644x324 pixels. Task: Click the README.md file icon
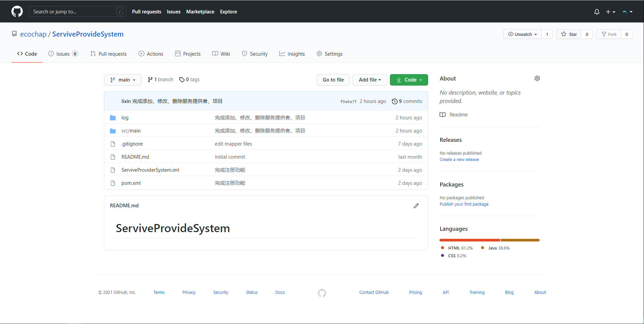pyautogui.click(x=113, y=157)
